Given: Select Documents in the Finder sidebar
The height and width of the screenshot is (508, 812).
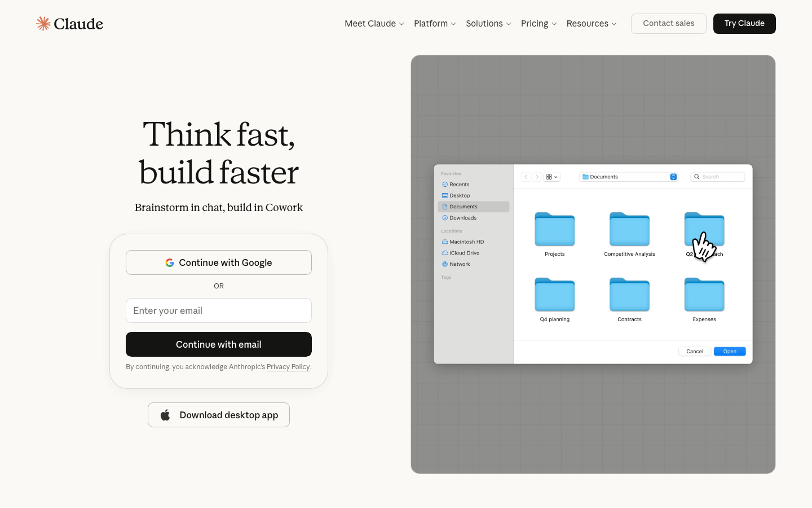Looking at the screenshot, I should [474, 207].
